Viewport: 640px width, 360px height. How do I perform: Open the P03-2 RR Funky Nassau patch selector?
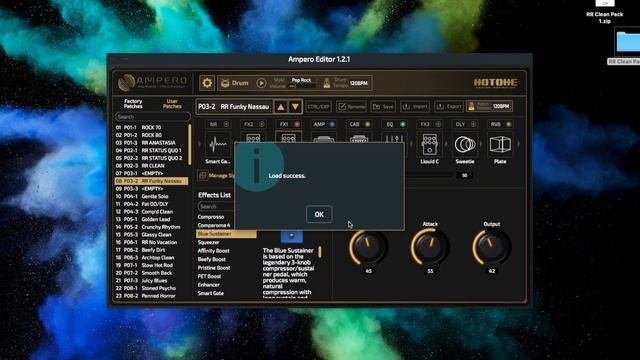pos(234,107)
